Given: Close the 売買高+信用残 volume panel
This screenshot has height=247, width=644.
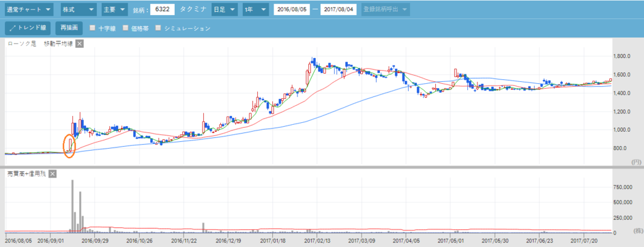Looking at the screenshot, I should (x=52, y=174).
